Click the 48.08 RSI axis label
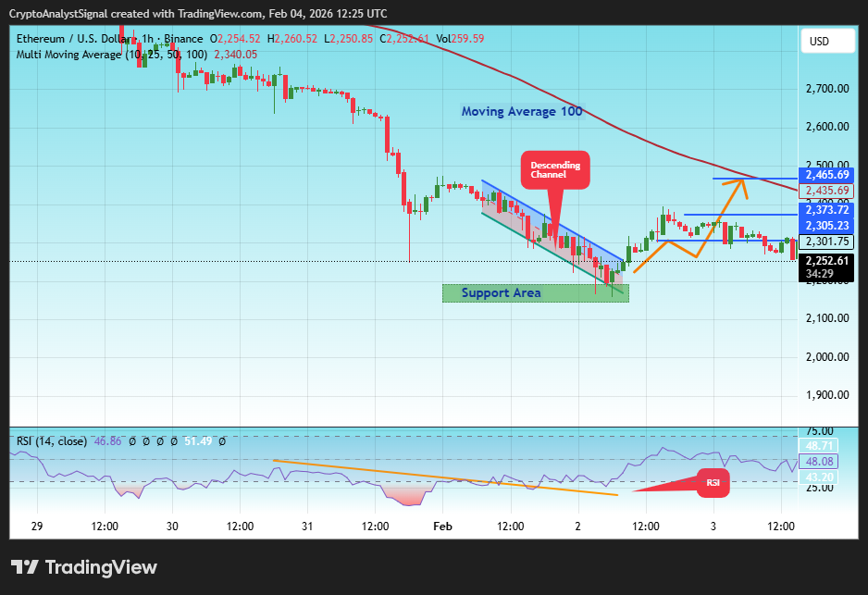This screenshot has height=595, width=868. coord(819,462)
